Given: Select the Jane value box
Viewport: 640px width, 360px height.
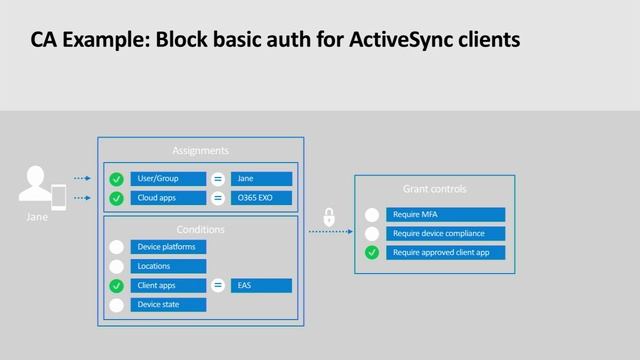Looking at the screenshot, I should pyautogui.click(x=261, y=179).
